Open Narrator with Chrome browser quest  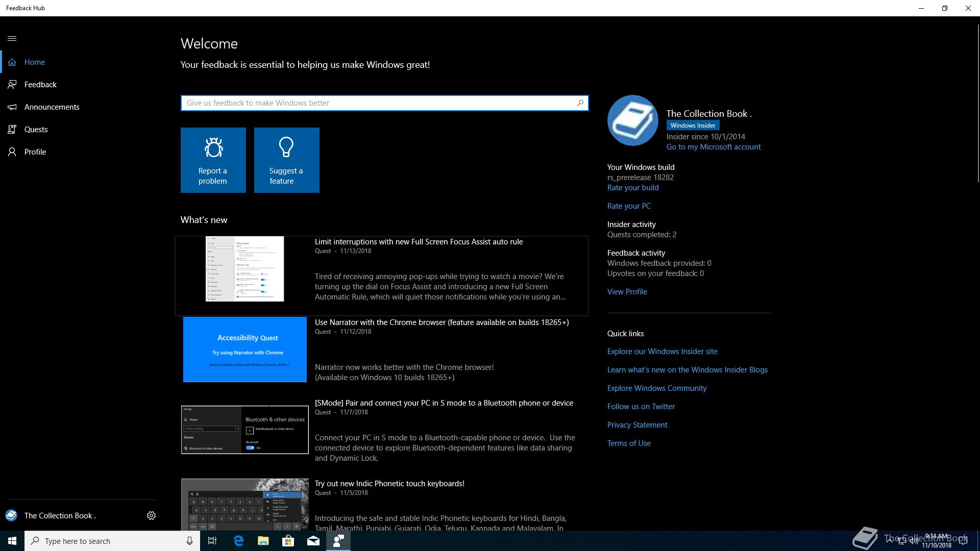pos(442,322)
